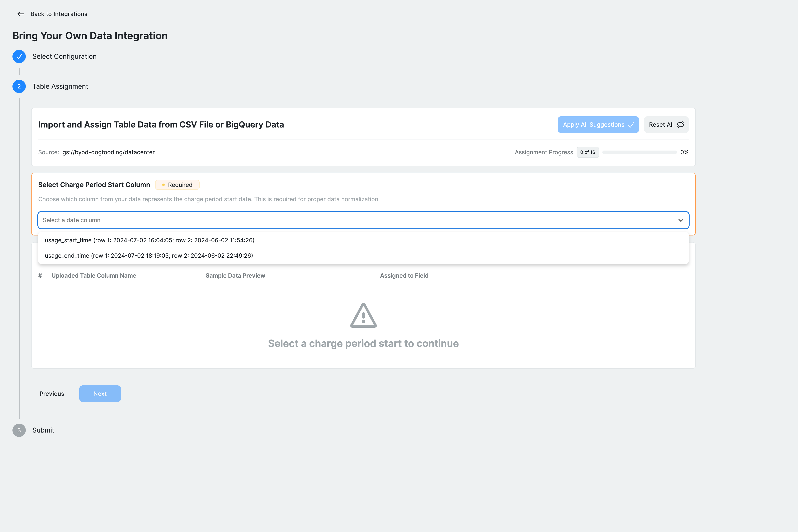Click the step 3 Submit circle
The width and height of the screenshot is (798, 532).
pos(19,430)
